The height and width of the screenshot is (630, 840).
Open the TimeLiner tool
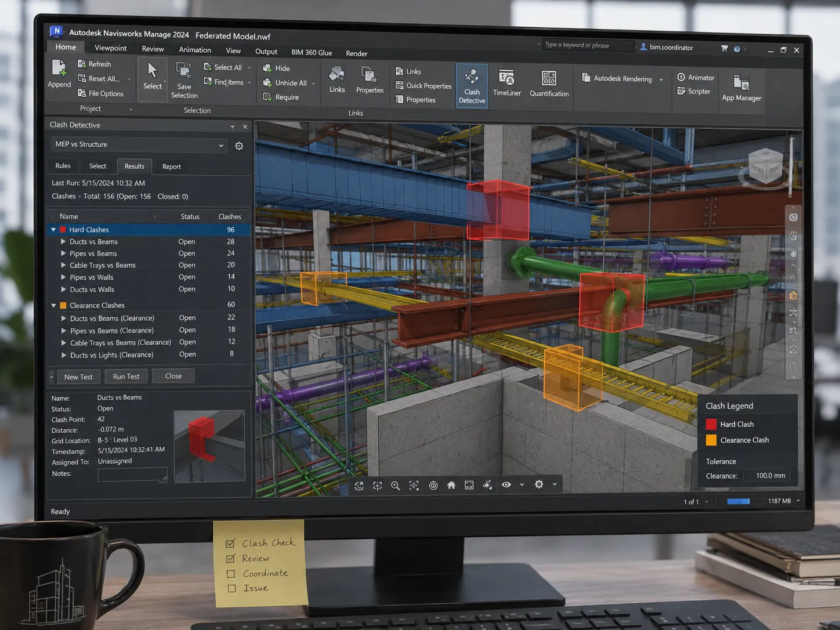click(506, 82)
